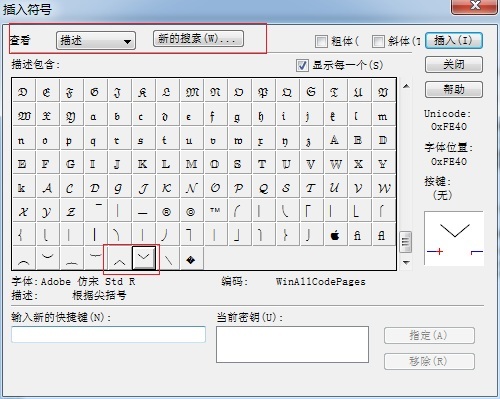Click the 指定(A) button

(x=429, y=335)
